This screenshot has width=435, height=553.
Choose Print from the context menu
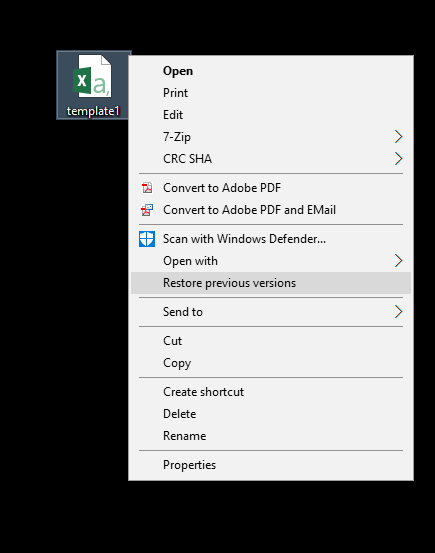[x=271, y=93]
